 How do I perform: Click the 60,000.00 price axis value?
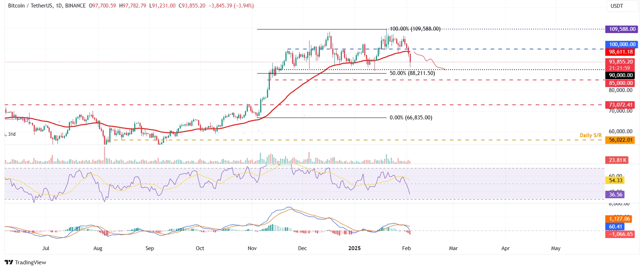[x=621, y=131]
